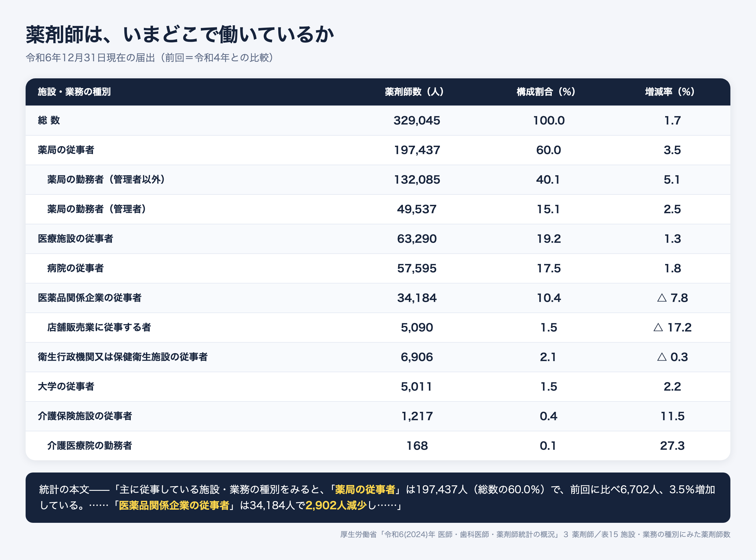Image resolution: width=756 pixels, height=560 pixels.
Task: Select 店舗販売業に従事する者 row label
Action: click(x=99, y=327)
